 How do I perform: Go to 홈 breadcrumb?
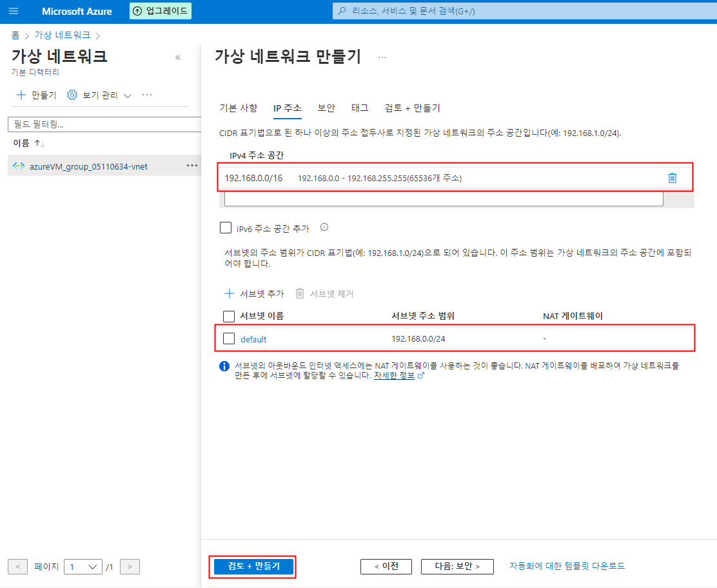(15, 35)
